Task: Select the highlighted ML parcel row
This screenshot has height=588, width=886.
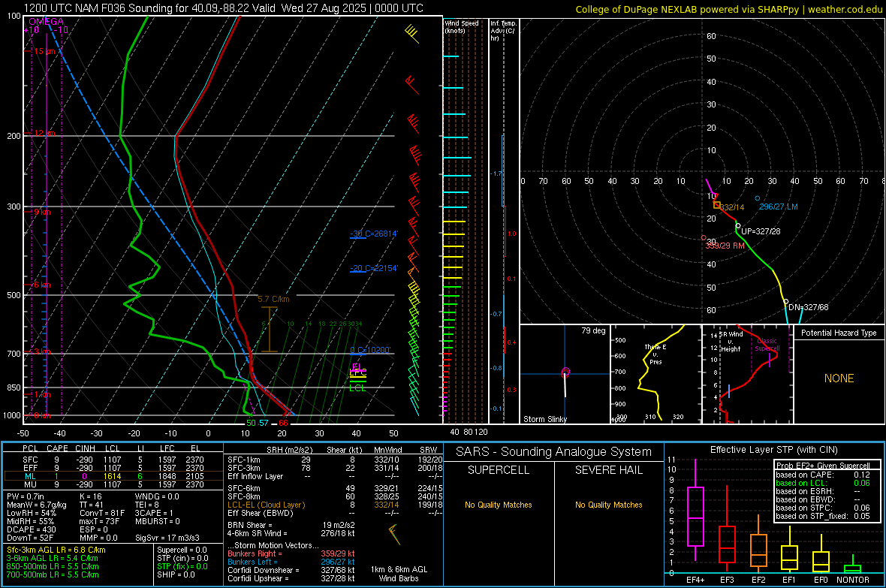Action: (113, 476)
